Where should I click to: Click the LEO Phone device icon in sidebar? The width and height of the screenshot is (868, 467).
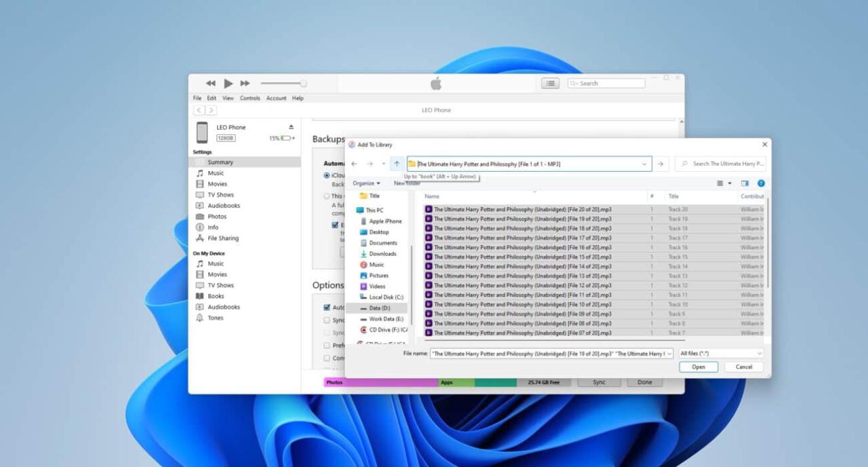tap(202, 132)
